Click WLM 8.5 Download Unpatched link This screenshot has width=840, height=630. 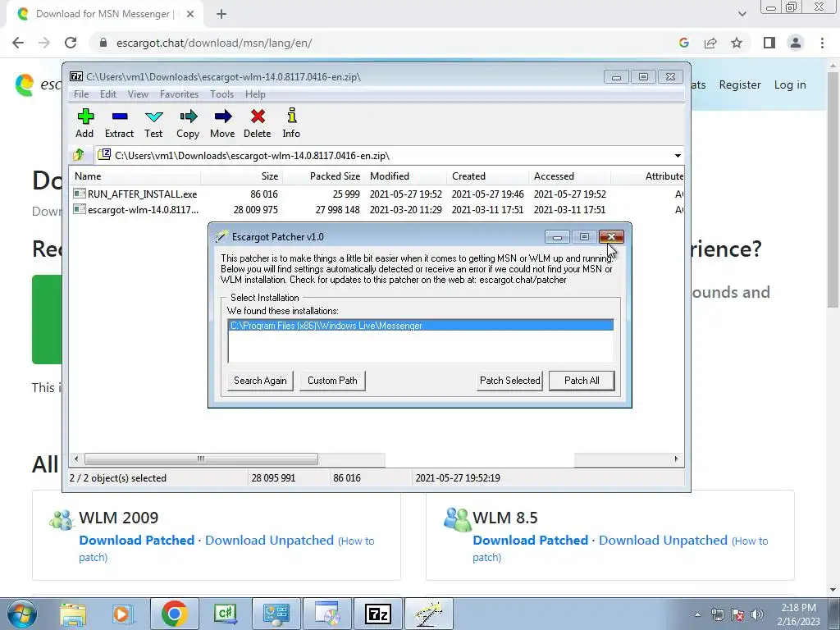[663, 540]
